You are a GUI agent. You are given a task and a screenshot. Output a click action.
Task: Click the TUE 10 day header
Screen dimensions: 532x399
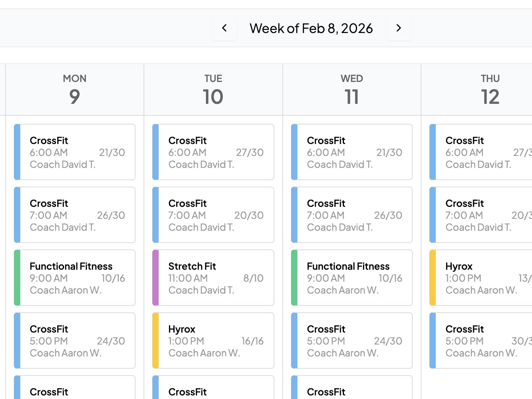pos(213,89)
